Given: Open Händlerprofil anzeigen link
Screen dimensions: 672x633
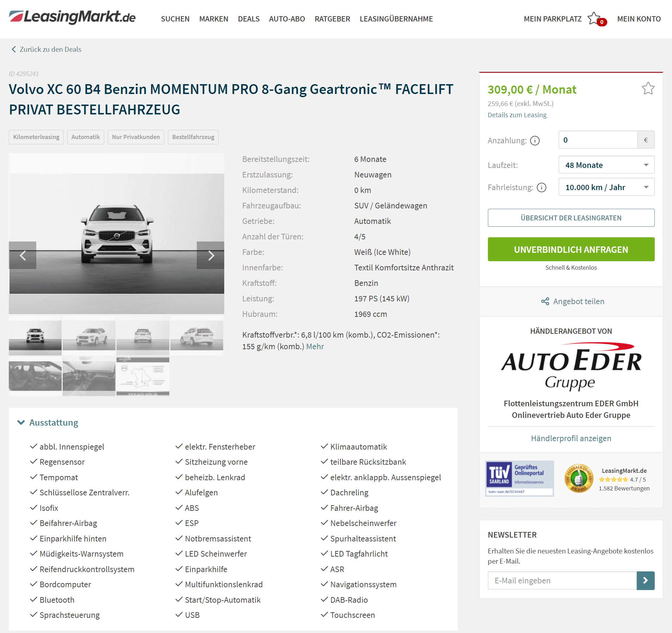Looking at the screenshot, I should (x=571, y=438).
